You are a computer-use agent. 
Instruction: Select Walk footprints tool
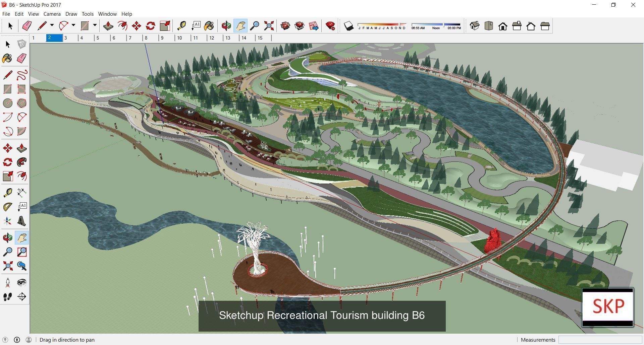(x=8, y=297)
